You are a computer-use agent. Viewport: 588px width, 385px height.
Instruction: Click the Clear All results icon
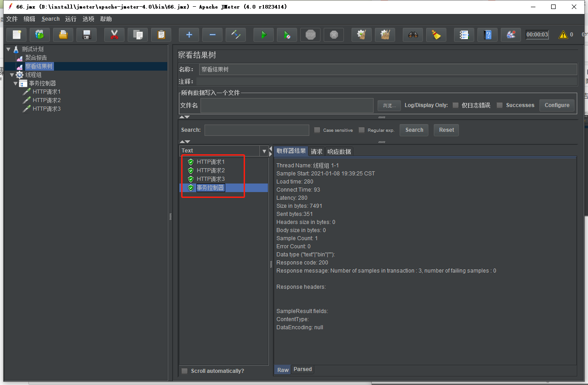click(385, 35)
